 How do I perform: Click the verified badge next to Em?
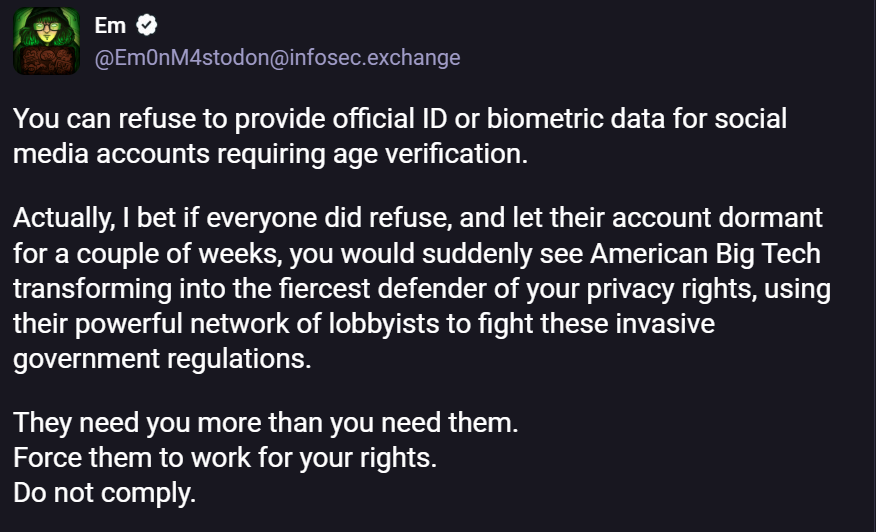147,26
